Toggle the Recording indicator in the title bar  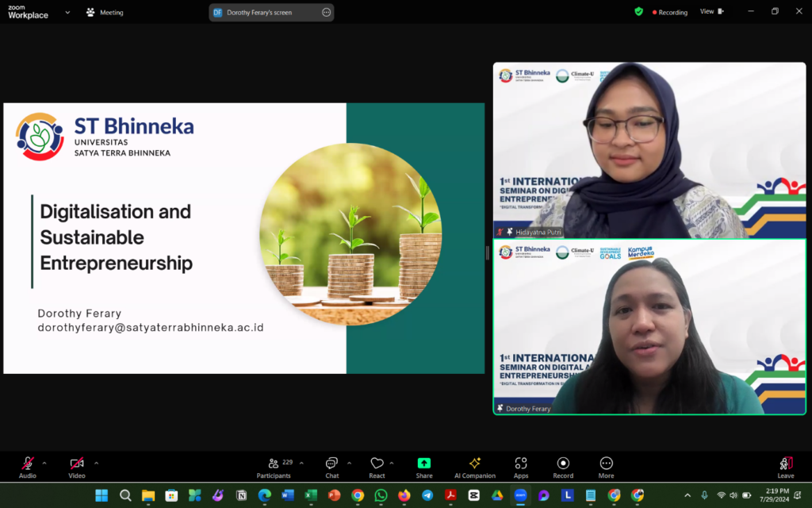[668, 12]
